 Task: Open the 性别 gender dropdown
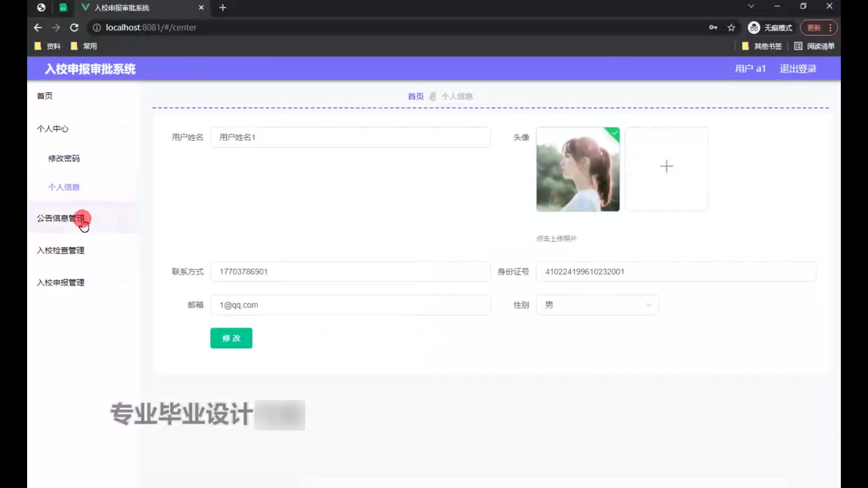597,305
